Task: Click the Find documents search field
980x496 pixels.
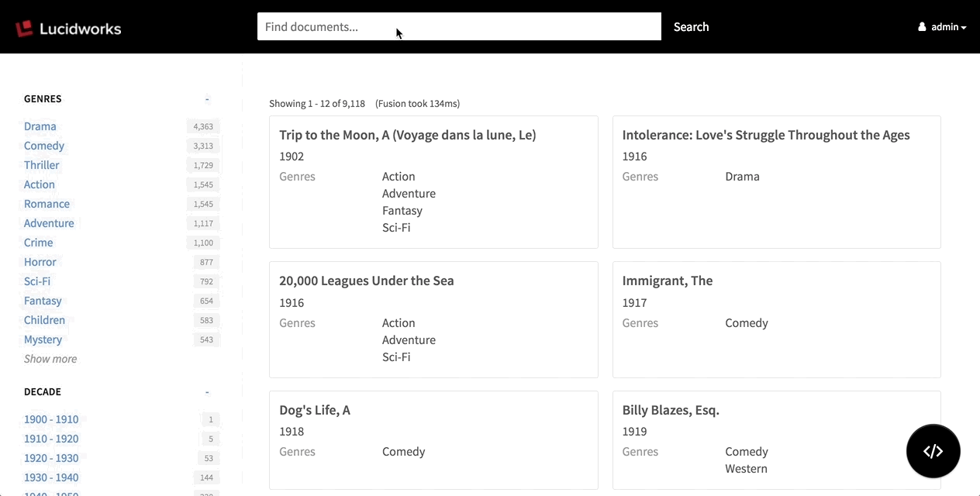Action: click(459, 26)
